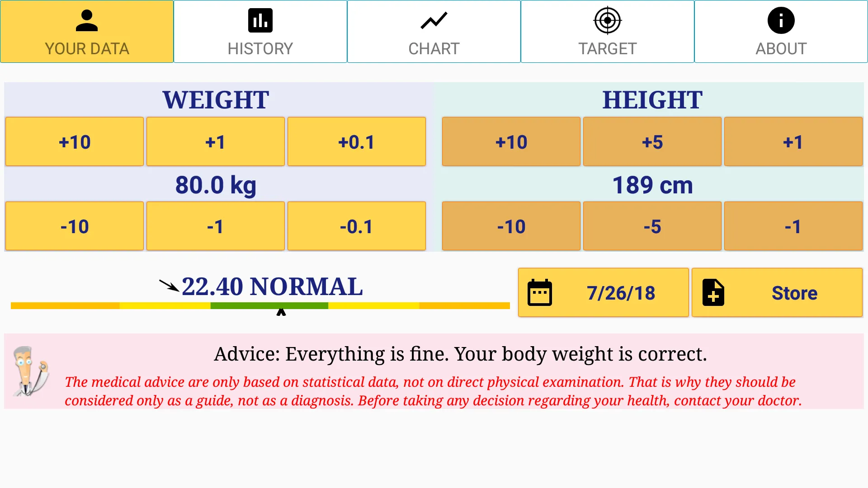Adjust the BMI range slider indicator
The width and height of the screenshot is (868, 488).
(280, 313)
